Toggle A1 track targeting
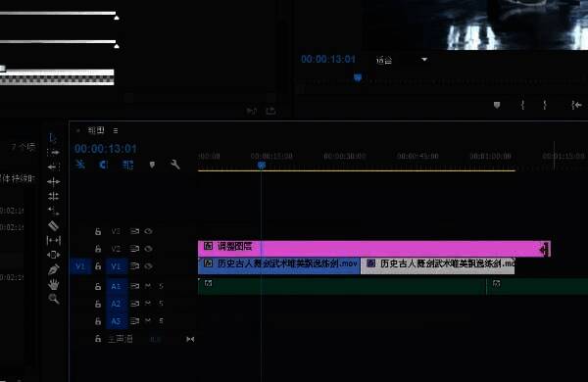This screenshot has height=382, width=588. pos(117,286)
